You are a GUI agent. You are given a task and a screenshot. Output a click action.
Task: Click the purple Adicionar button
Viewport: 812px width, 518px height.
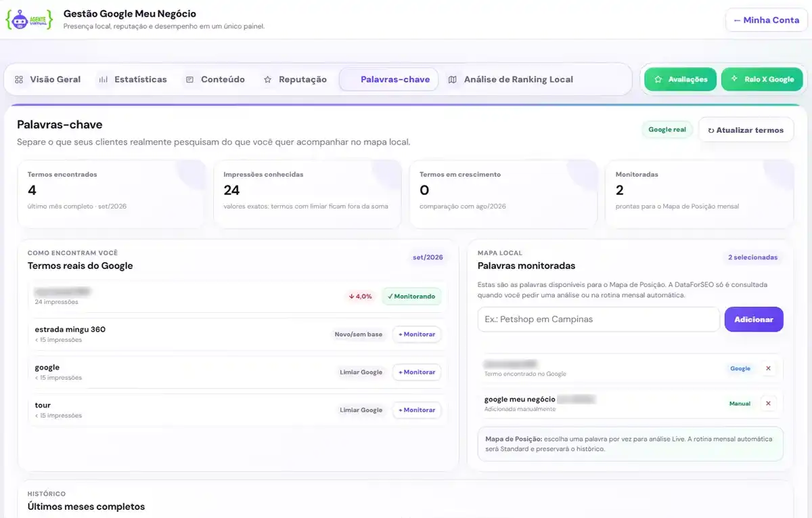coord(754,319)
